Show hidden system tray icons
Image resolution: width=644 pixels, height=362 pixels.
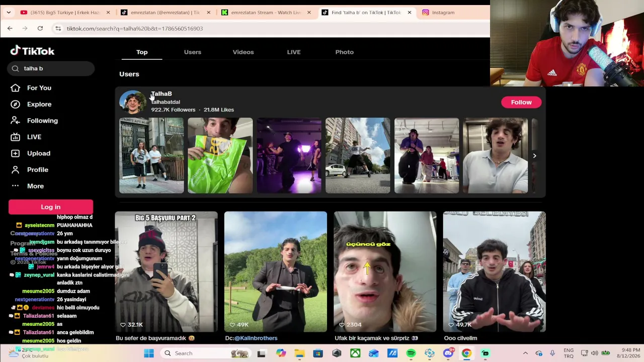point(525,353)
